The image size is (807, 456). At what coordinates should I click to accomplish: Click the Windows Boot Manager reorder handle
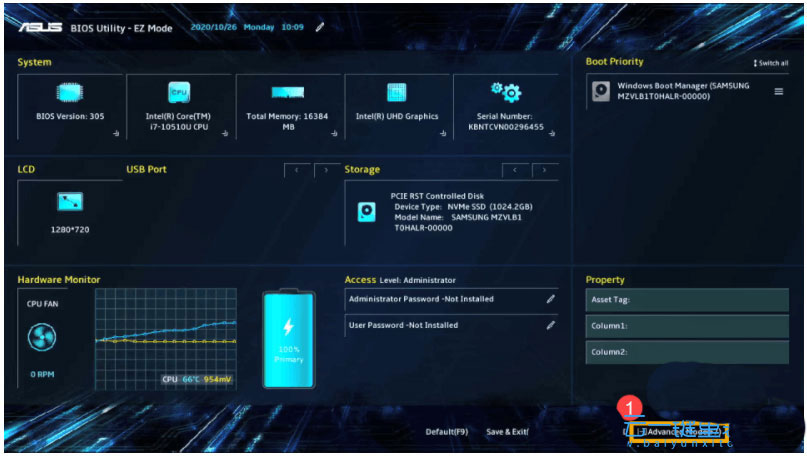[x=779, y=92]
